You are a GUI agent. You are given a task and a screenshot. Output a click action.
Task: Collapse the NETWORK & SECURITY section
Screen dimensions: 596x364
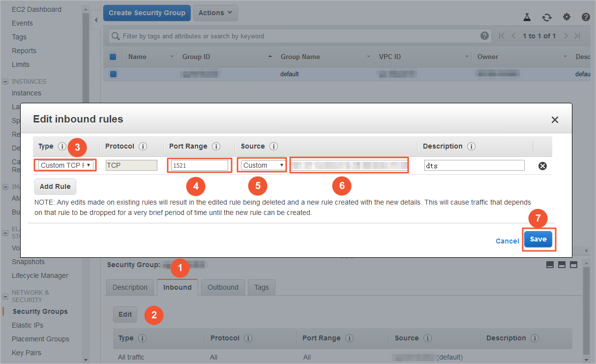pos(5,296)
